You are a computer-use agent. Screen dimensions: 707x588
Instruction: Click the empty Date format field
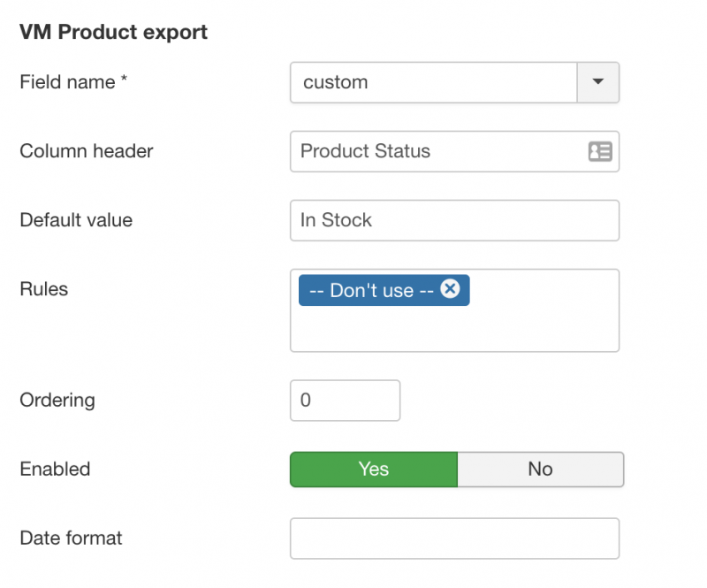point(454,538)
